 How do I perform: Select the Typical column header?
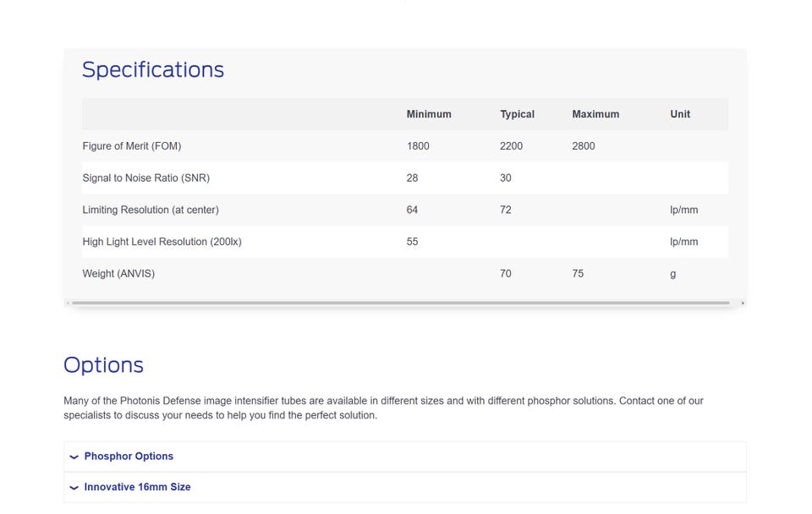click(x=517, y=114)
